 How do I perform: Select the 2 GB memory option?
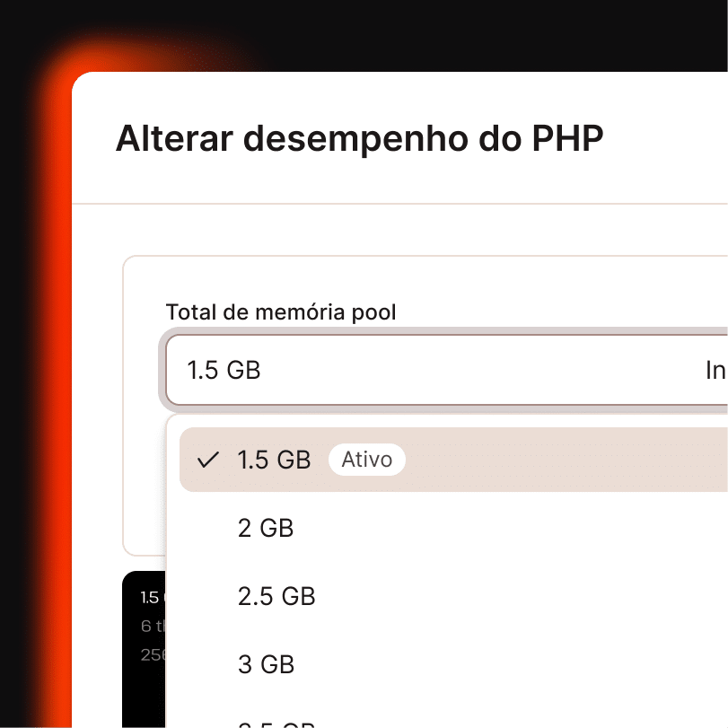265,528
